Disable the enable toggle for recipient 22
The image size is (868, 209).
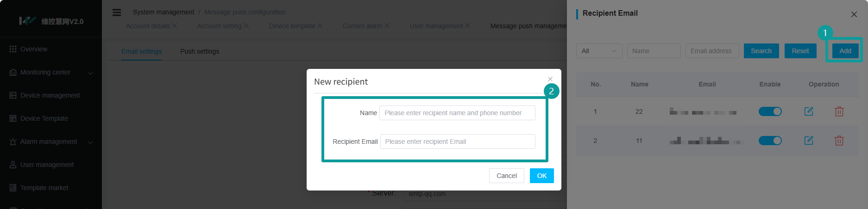(x=770, y=111)
